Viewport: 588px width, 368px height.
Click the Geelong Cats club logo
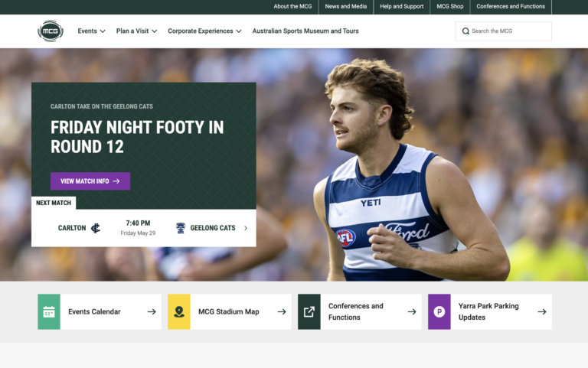pyautogui.click(x=181, y=228)
